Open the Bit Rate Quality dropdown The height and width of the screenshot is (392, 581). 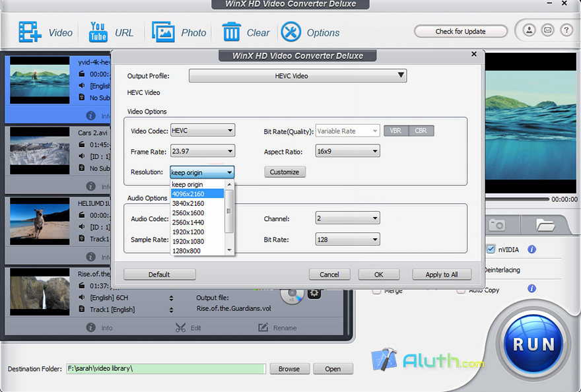347,131
